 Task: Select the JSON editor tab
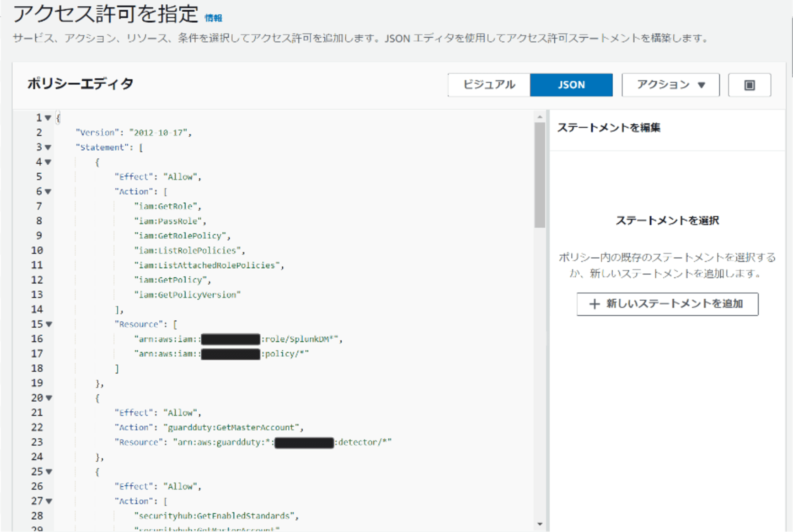coord(571,85)
